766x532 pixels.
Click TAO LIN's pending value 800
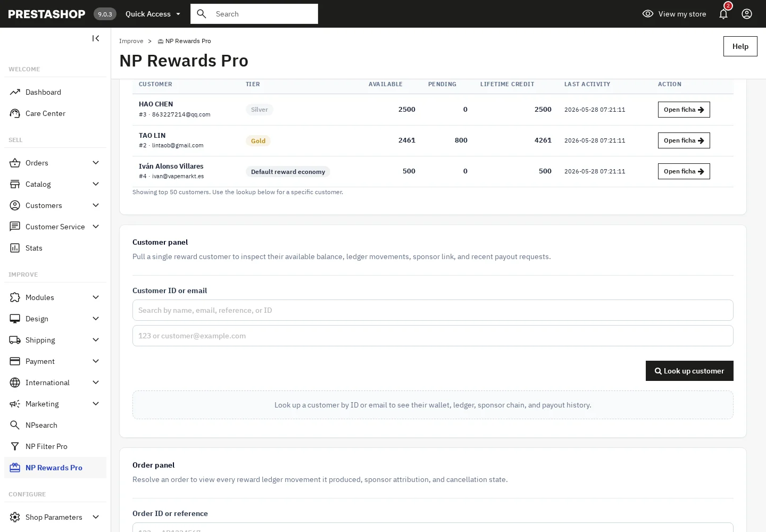click(x=461, y=140)
